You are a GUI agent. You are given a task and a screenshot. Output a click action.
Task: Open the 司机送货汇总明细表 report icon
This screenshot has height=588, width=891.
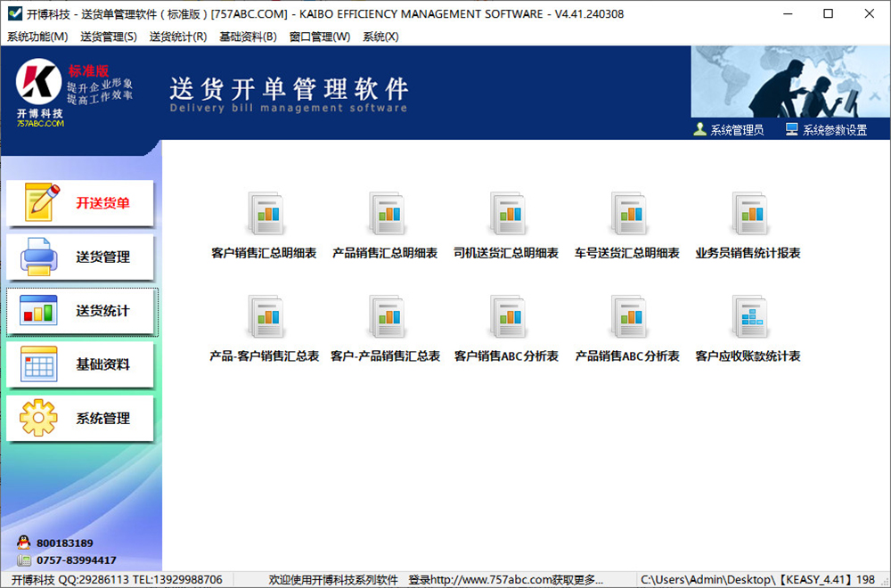coord(507,213)
